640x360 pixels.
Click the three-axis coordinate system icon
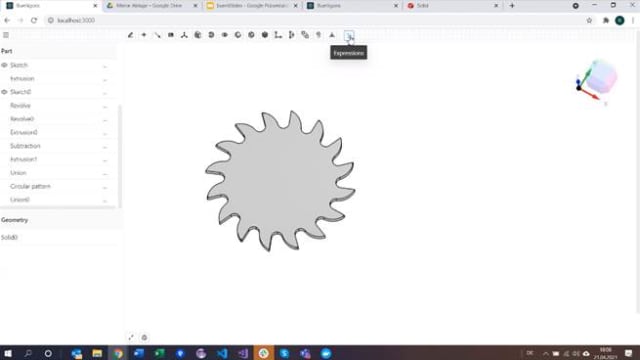coord(184,35)
